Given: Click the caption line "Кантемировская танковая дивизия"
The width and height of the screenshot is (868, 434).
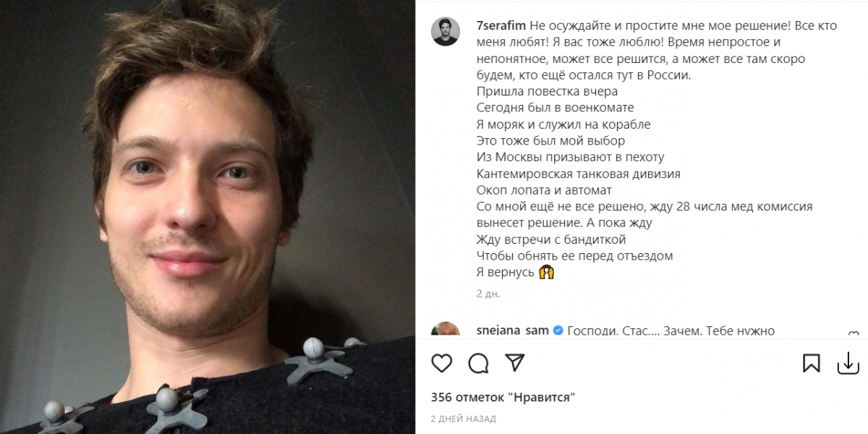Looking at the screenshot, I should click(x=578, y=174).
